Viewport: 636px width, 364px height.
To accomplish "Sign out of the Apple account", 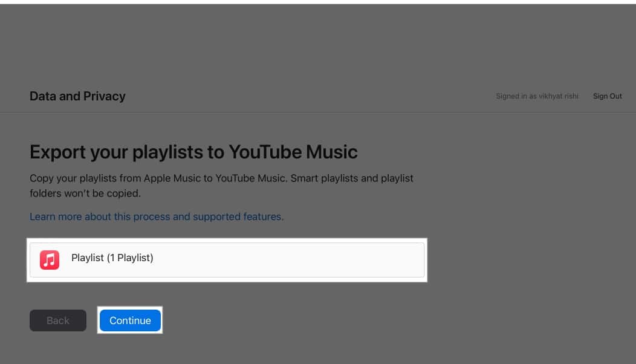I will tap(607, 96).
